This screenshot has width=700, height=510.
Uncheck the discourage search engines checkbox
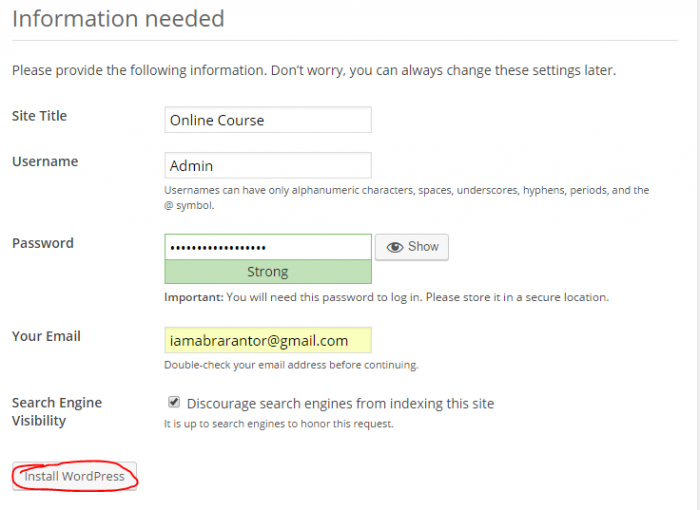[x=174, y=402]
